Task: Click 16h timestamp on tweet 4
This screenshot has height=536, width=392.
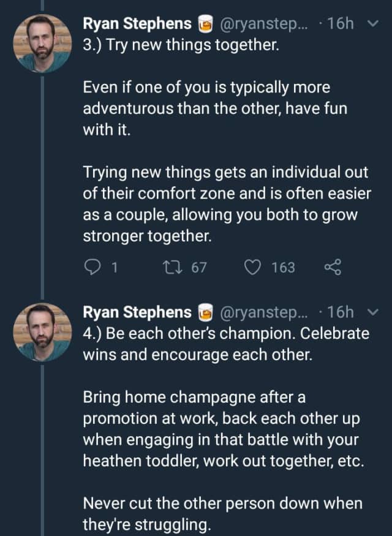Action: tap(341, 312)
